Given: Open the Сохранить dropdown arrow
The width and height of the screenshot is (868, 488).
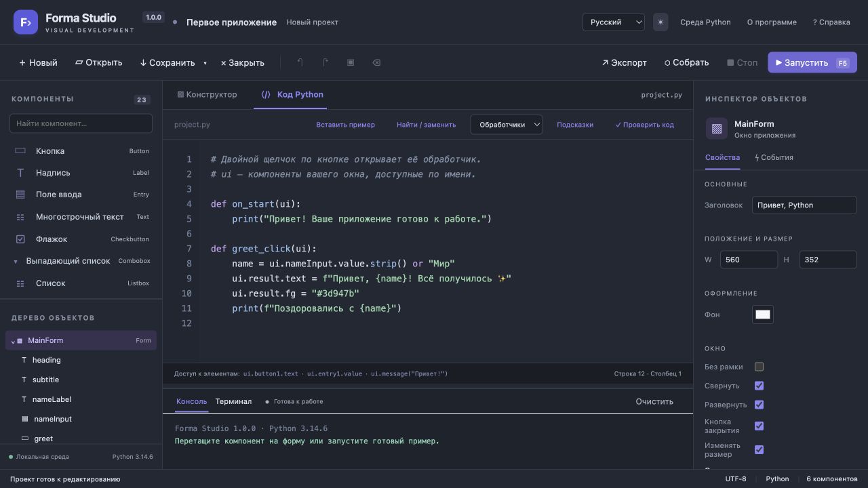Looking at the screenshot, I should (x=205, y=63).
